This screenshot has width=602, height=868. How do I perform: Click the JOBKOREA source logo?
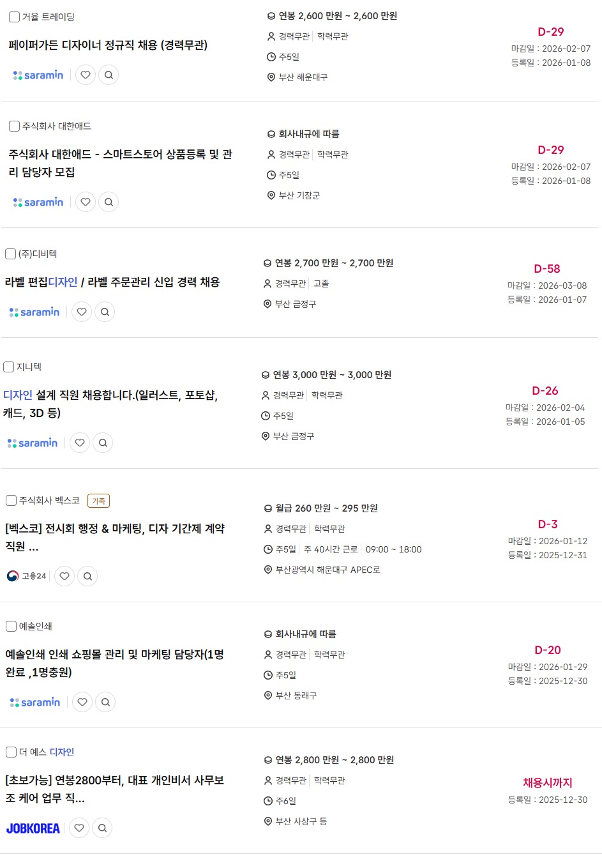click(x=33, y=828)
